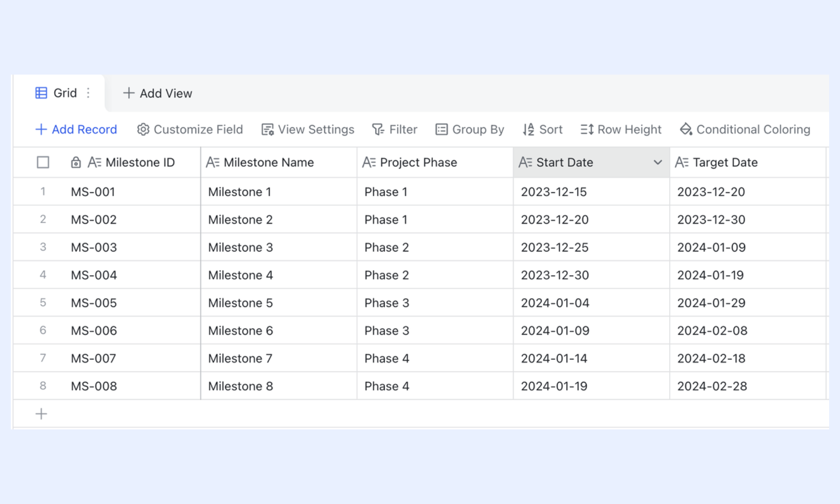The height and width of the screenshot is (504, 840).
Task: Open the Grid tab options menu
Action: click(x=88, y=93)
